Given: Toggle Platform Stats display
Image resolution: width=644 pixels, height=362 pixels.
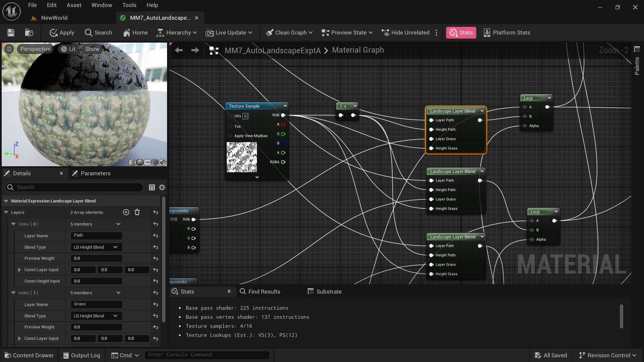Looking at the screenshot, I should [507, 33].
